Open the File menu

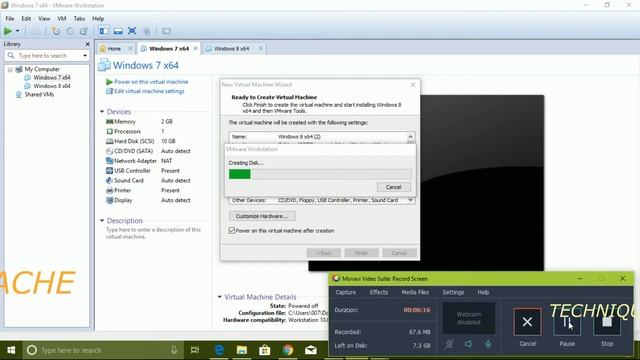10,18
